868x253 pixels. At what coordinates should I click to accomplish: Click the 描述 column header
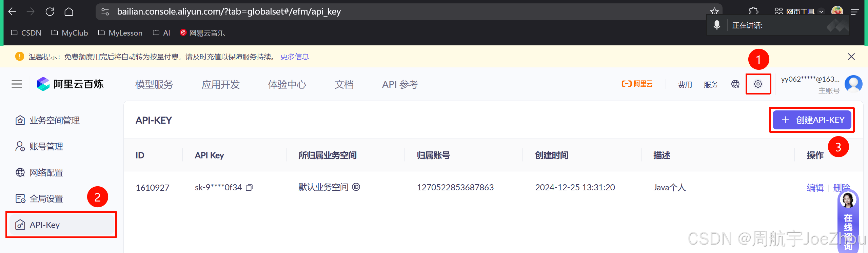pos(662,155)
